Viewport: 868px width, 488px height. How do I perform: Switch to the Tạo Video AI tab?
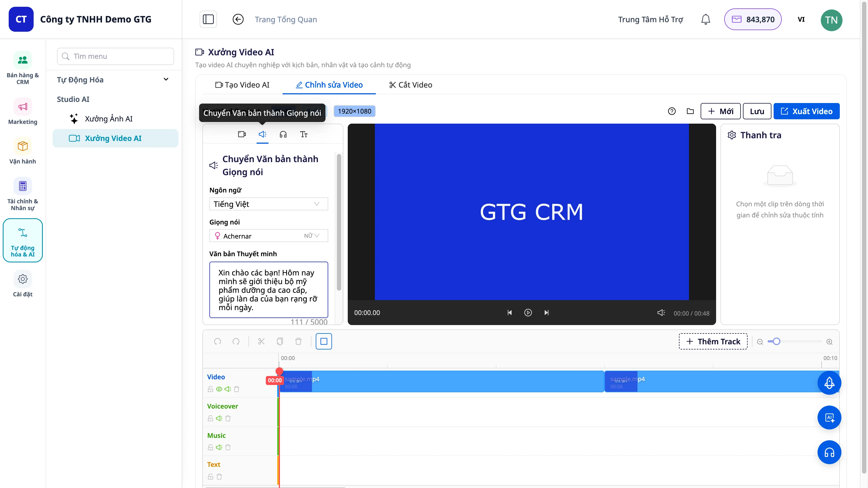(x=242, y=85)
